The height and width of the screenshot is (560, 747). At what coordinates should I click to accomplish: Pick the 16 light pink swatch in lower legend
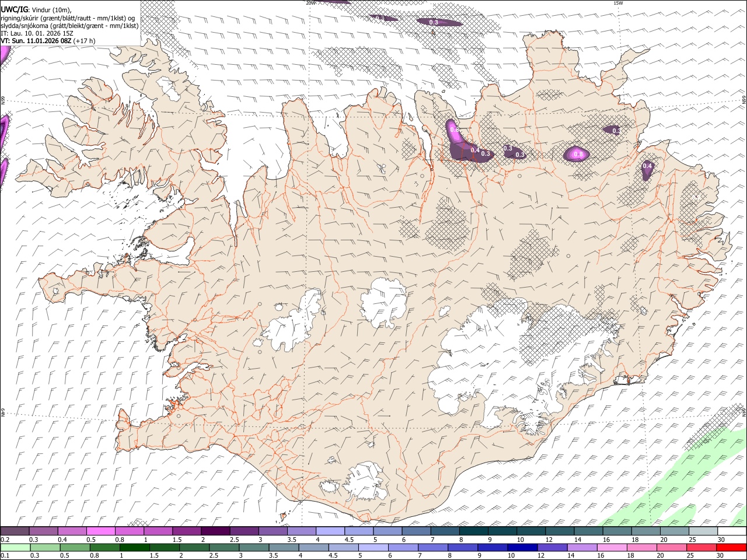click(612, 547)
